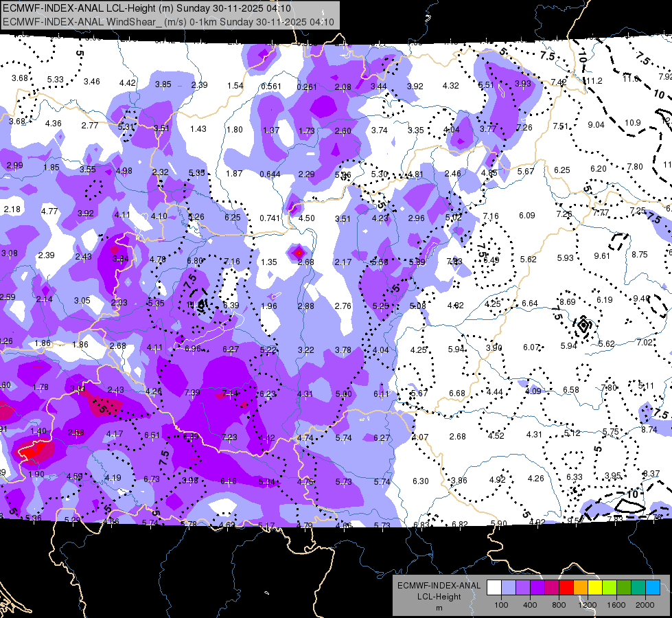Click the wind shear value 6.11
Screen dimensions: 672x618
381,394
